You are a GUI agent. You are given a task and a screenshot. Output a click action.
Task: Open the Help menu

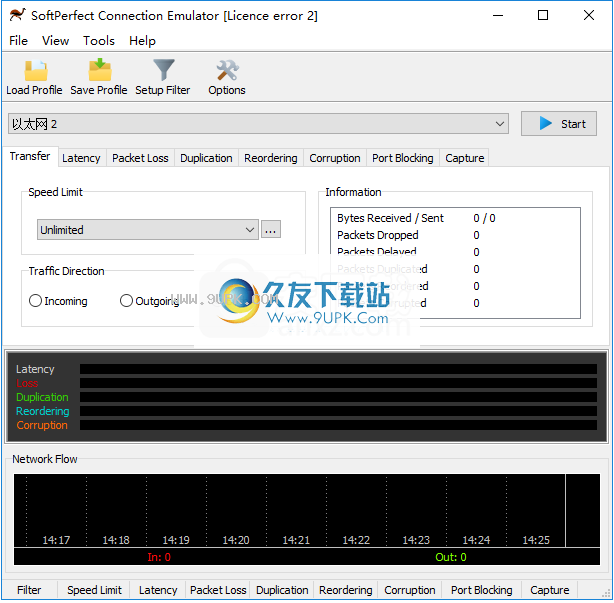(x=142, y=41)
